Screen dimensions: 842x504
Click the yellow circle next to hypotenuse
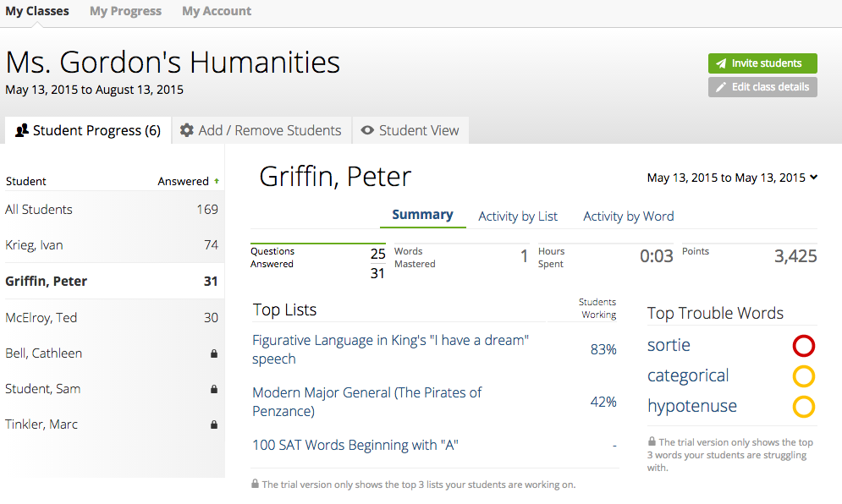[803, 407]
